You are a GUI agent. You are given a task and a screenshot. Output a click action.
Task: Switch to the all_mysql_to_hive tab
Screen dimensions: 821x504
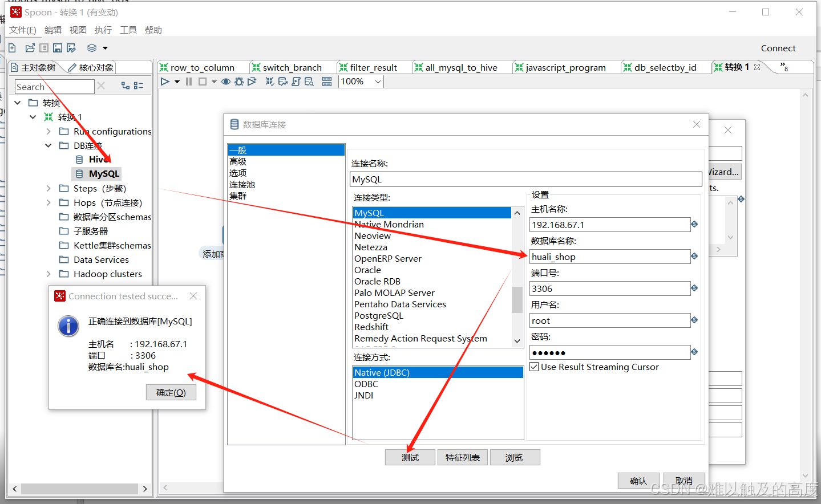point(456,67)
